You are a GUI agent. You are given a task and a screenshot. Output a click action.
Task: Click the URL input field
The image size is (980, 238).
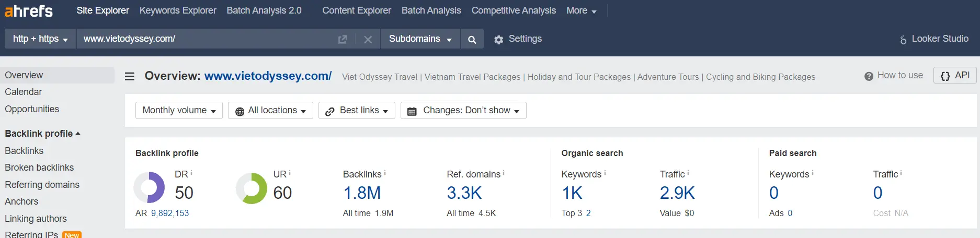point(207,39)
